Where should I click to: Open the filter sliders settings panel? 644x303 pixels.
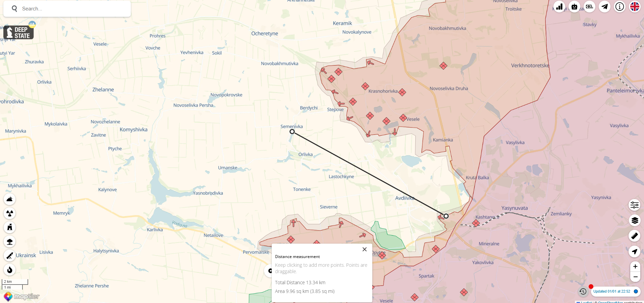click(x=635, y=205)
